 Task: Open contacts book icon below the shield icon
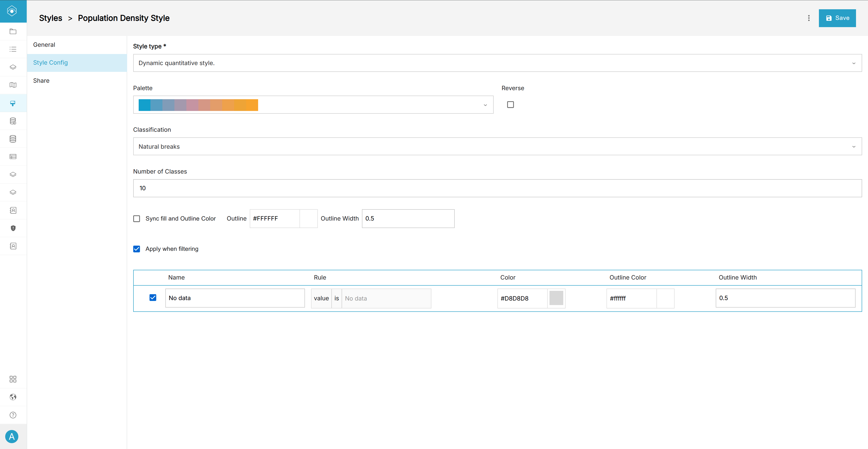(x=13, y=246)
